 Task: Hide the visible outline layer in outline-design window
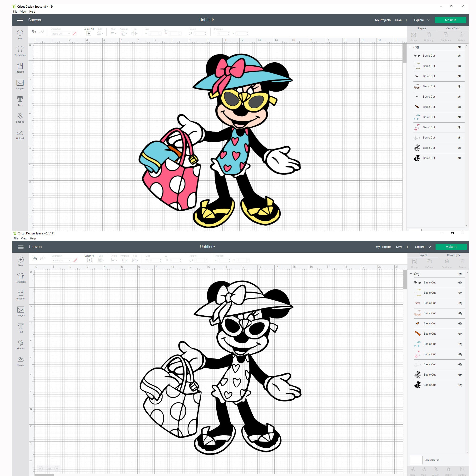tap(460, 375)
